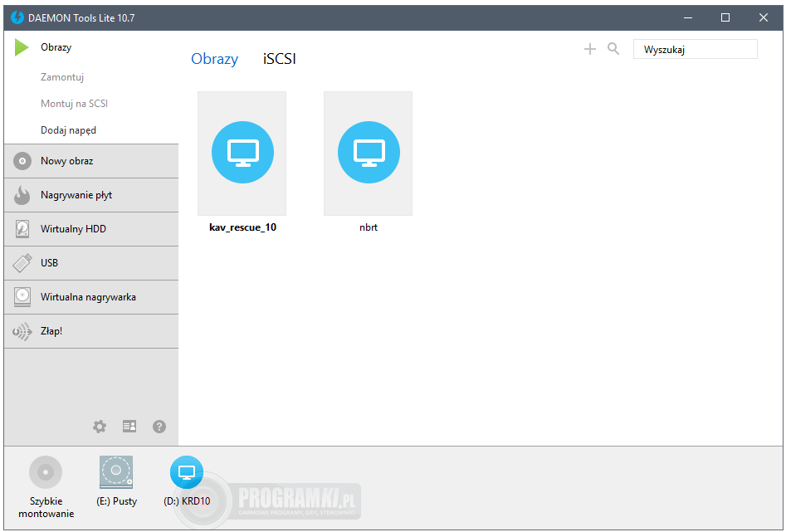Open help with the question mark icon
This screenshot has height=532, width=786.
(159, 427)
